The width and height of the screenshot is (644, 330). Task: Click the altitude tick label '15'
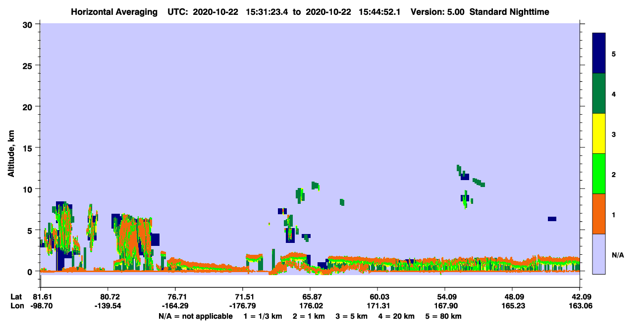pos(28,148)
